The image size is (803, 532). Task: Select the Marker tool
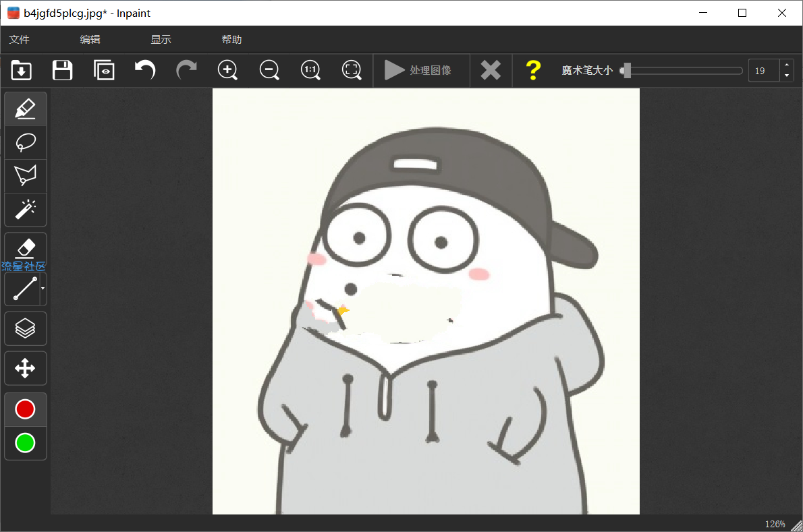(x=26, y=109)
